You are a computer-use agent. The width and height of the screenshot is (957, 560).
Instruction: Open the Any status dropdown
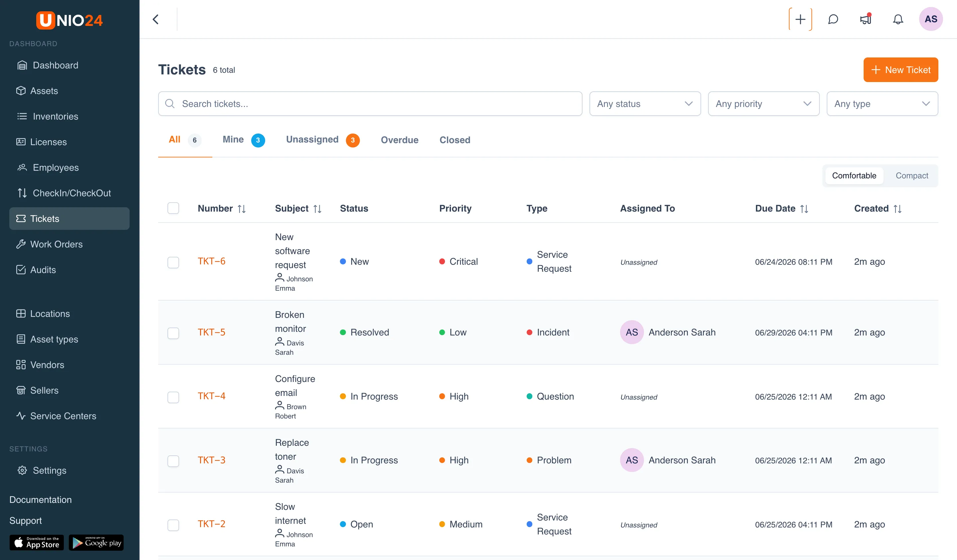click(x=645, y=104)
